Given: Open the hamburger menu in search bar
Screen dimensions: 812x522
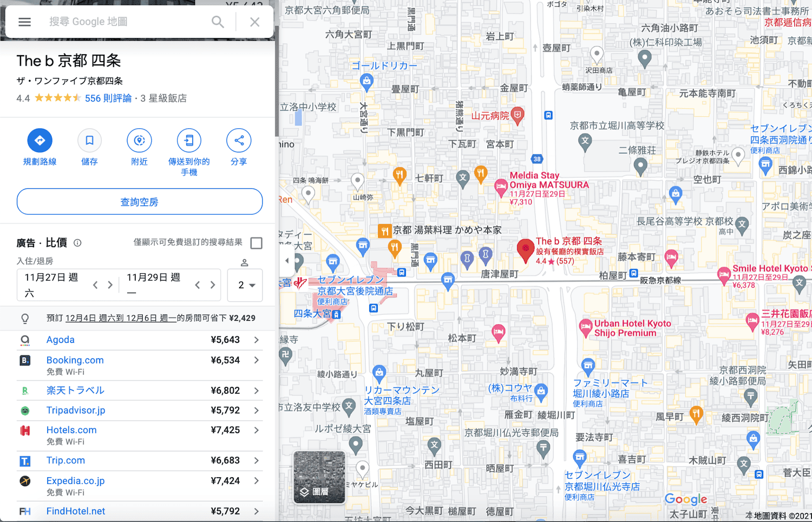Looking at the screenshot, I should pos(25,22).
